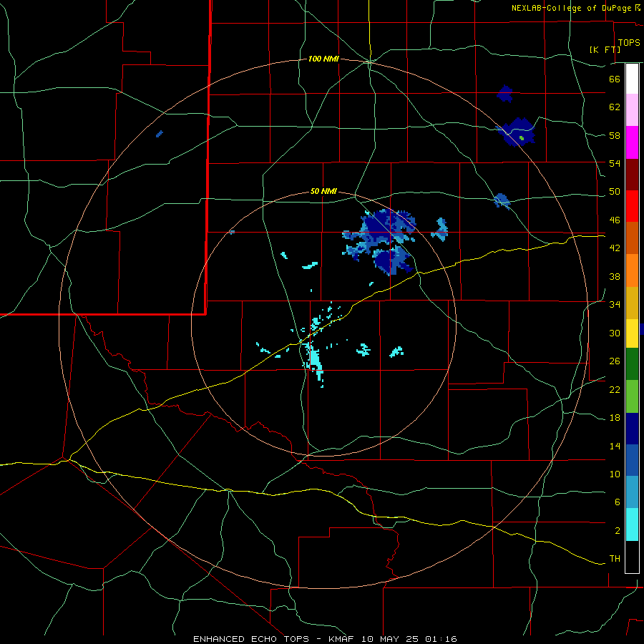Viewport: 644px width, 644px height.
Task: Click the cyan legend swatch near 2
Action: tap(632, 525)
